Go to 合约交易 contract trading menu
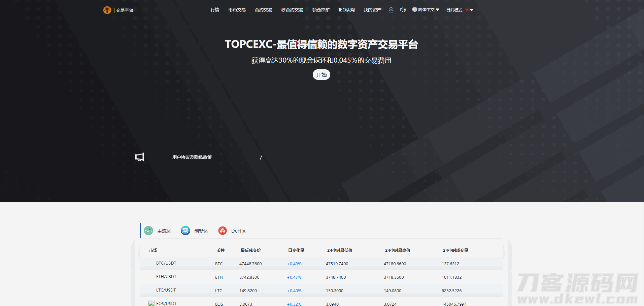 coord(263,10)
